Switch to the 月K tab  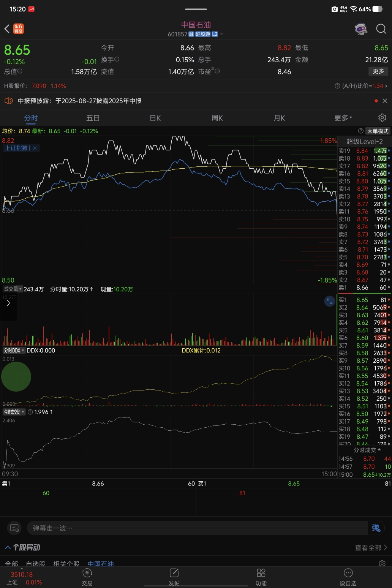click(x=280, y=118)
